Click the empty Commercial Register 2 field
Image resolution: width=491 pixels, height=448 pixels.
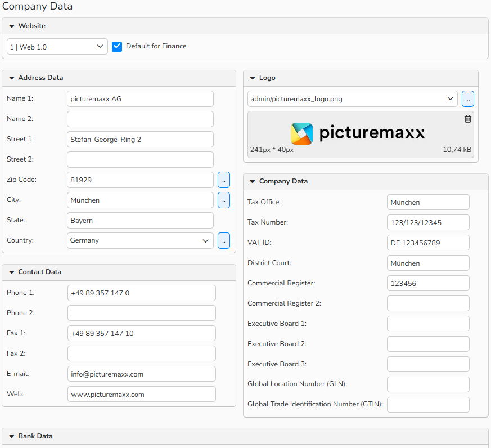(x=428, y=303)
